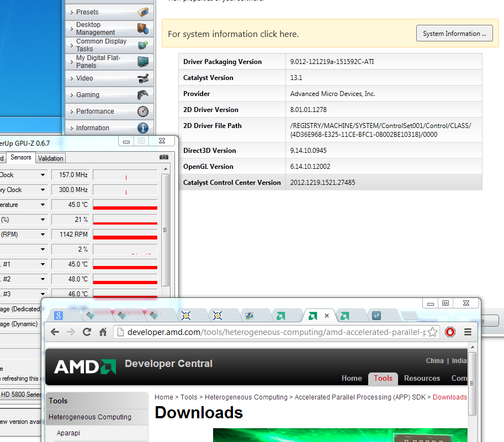Click the browser home icon
Screen dimensions: 504x442
tap(103, 332)
